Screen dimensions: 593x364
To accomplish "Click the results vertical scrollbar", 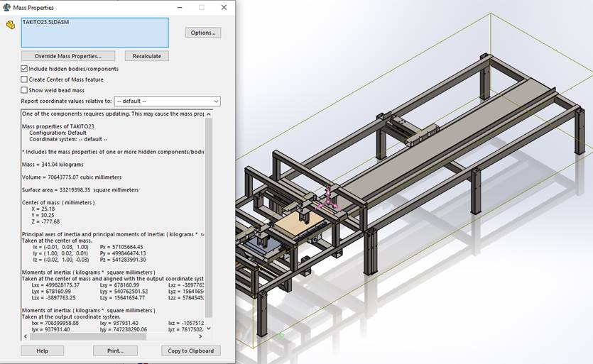I will pyautogui.click(x=208, y=213).
